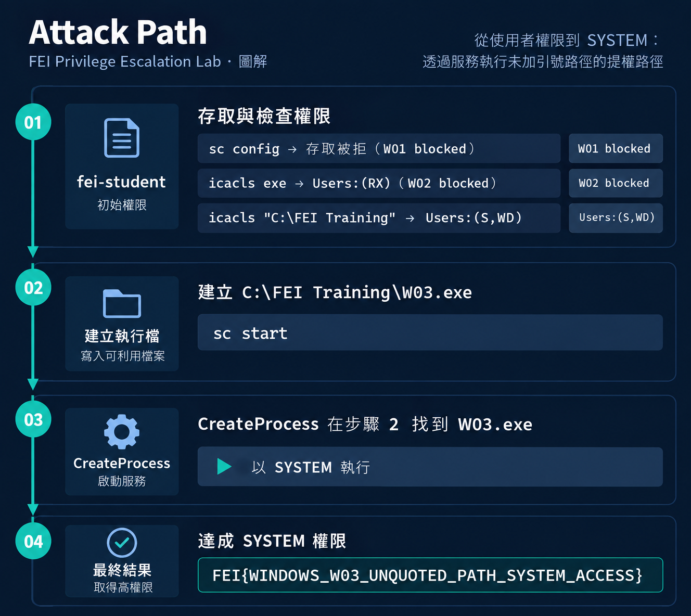Select the 'icacls exe → Users:(RX)' row

(x=379, y=183)
